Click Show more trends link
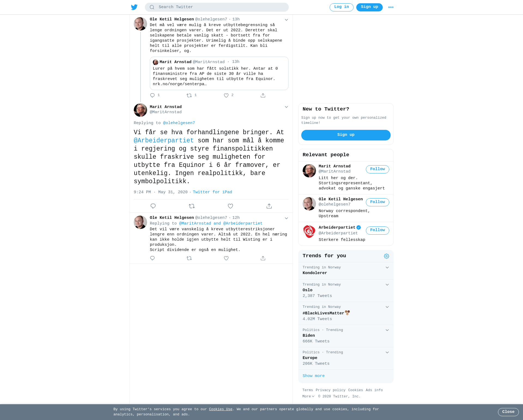Screen dimensions: 523x420 pos(314,376)
